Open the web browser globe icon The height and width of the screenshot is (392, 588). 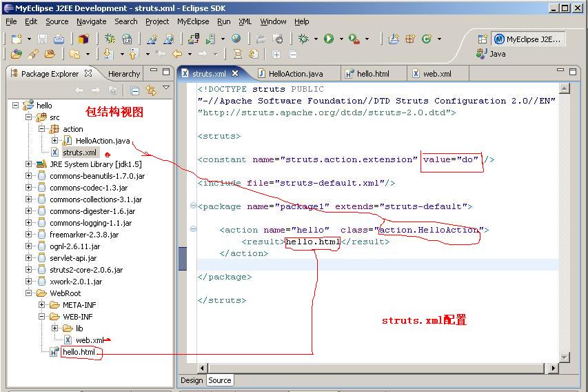[236, 39]
